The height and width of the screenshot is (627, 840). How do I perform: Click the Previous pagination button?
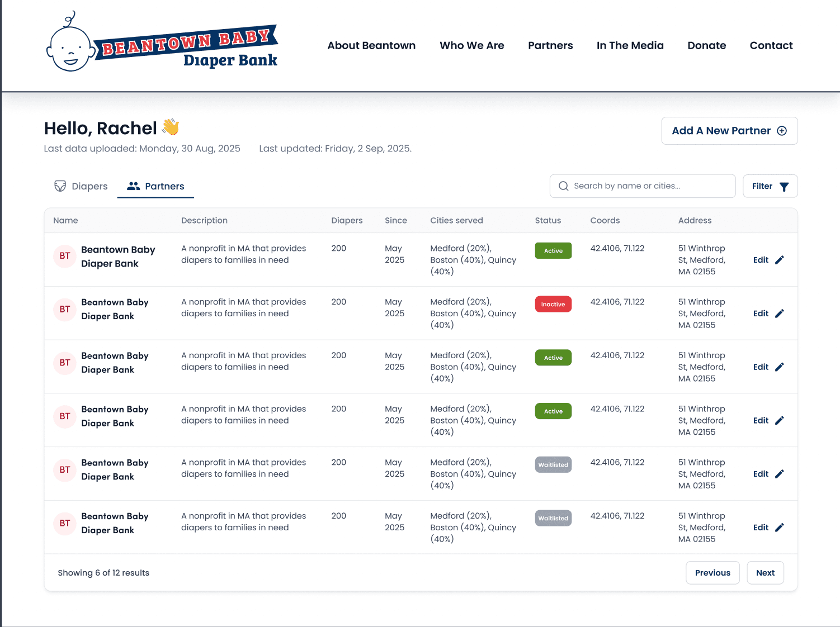click(712, 573)
